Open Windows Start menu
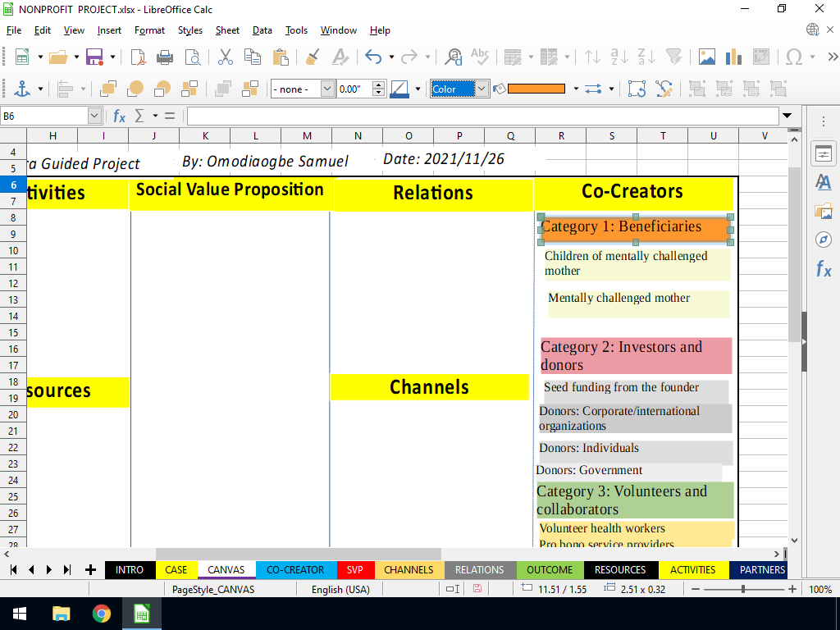The height and width of the screenshot is (630, 840). click(20, 614)
